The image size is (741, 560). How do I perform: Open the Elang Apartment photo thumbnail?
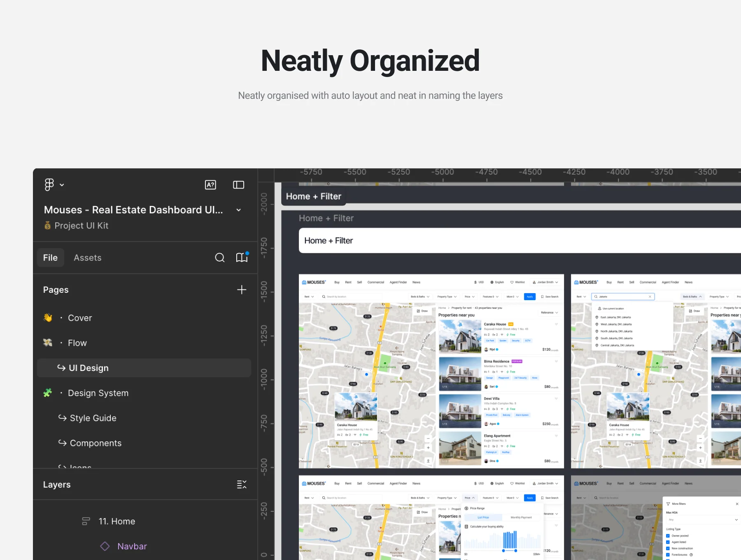tap(460, 448)
